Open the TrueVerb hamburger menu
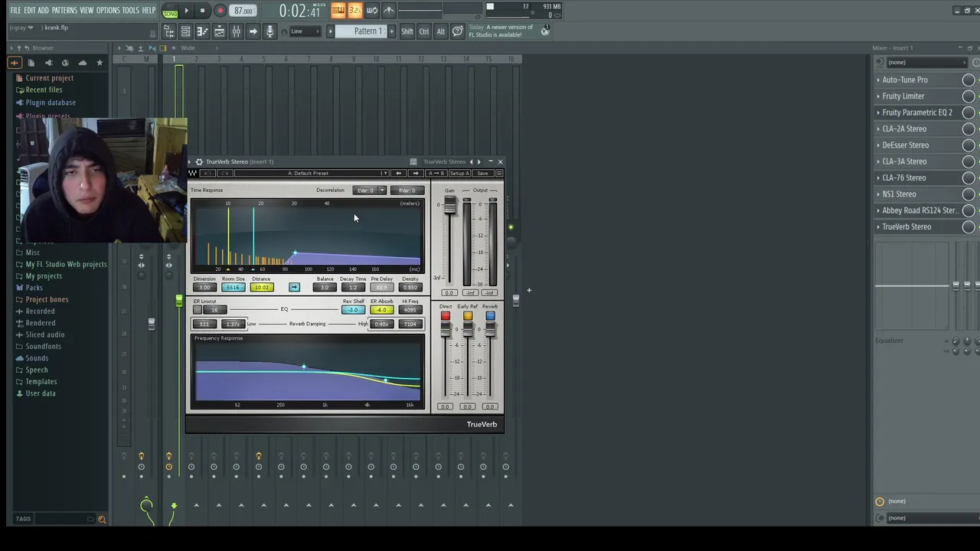 click(x=499, y=173)
